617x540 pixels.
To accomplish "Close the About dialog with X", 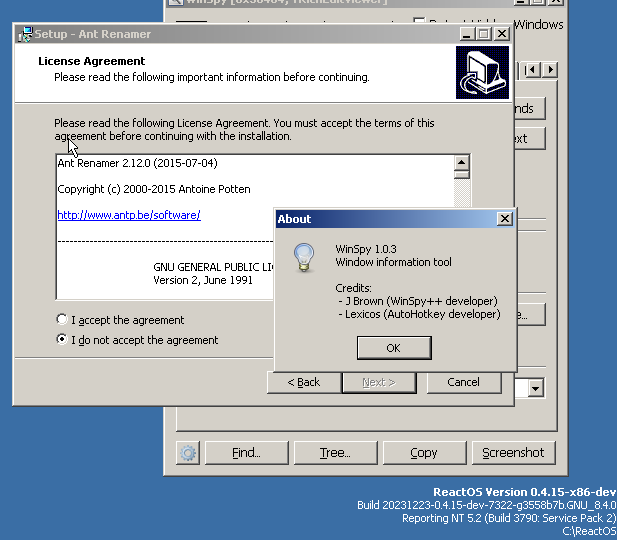I will [504, 219].
